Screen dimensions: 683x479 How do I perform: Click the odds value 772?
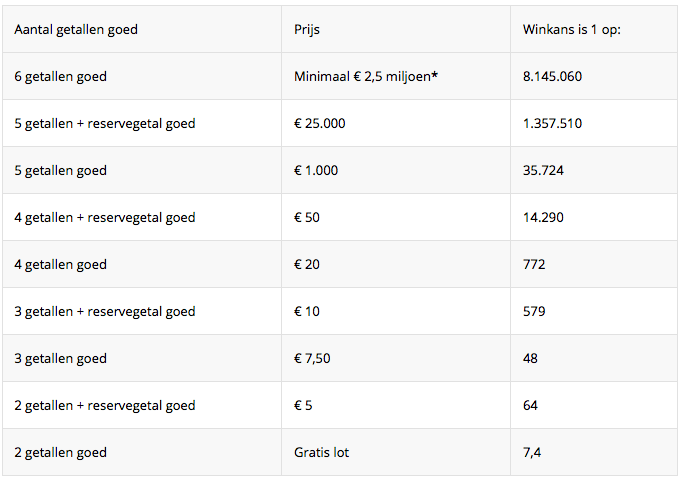pos(534,264)
